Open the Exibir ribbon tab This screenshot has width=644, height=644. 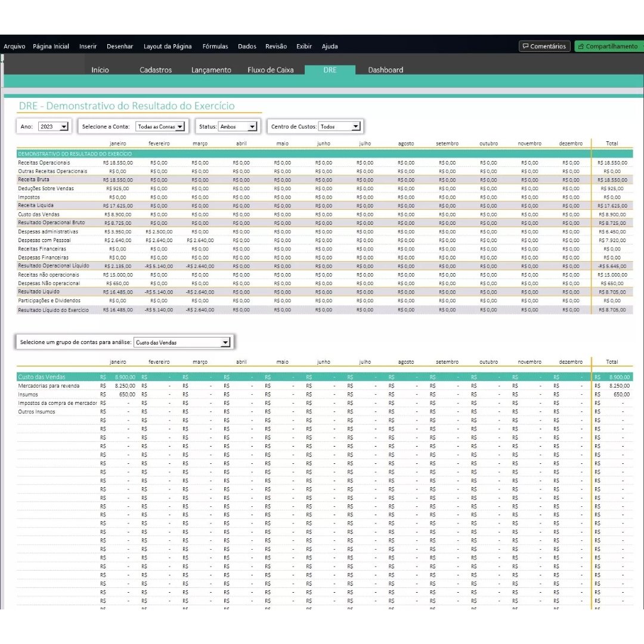click(304, 47)
